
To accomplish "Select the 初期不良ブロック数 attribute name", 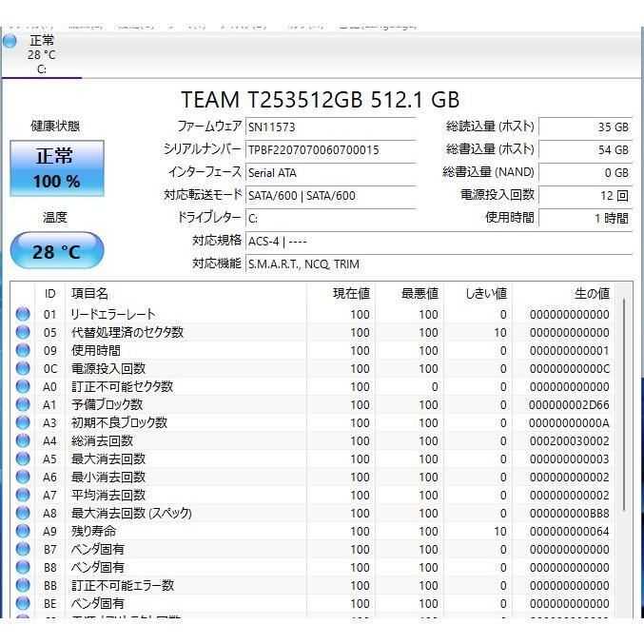I will pyautogui.click(x=119, y=422).
